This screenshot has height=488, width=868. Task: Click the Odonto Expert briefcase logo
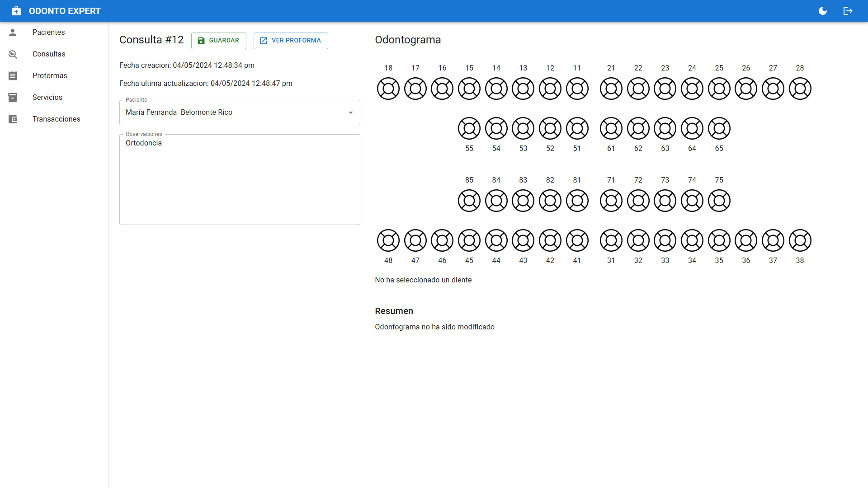[x=16, y=11]
